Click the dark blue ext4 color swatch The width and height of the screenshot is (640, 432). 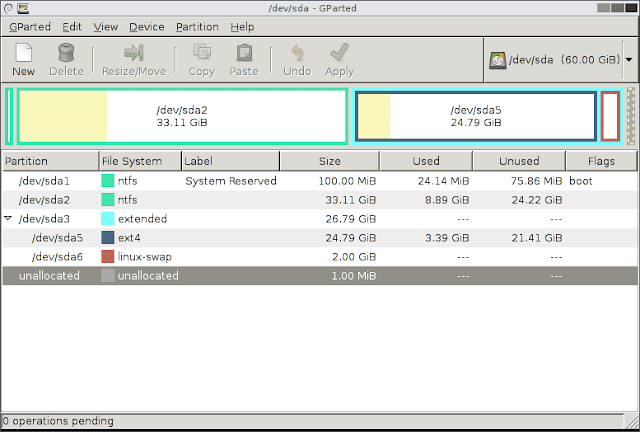(108, 238)
